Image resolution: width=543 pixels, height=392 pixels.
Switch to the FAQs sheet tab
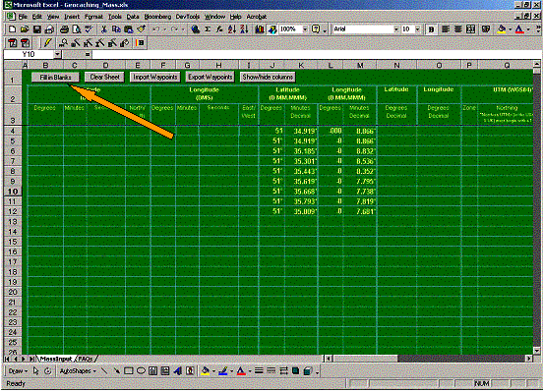[86, 359]
